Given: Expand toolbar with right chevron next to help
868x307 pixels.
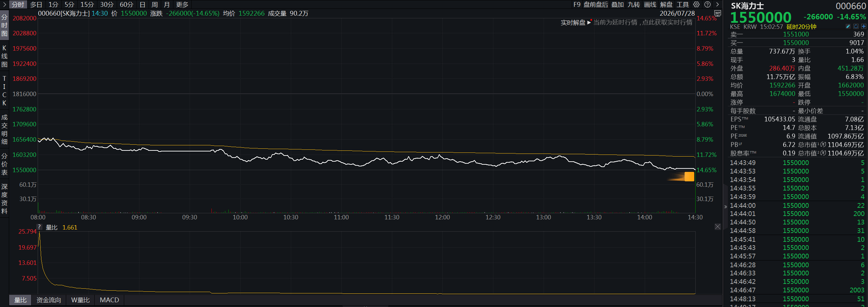Looking at the screenshot, I should [x=717, y=4].
